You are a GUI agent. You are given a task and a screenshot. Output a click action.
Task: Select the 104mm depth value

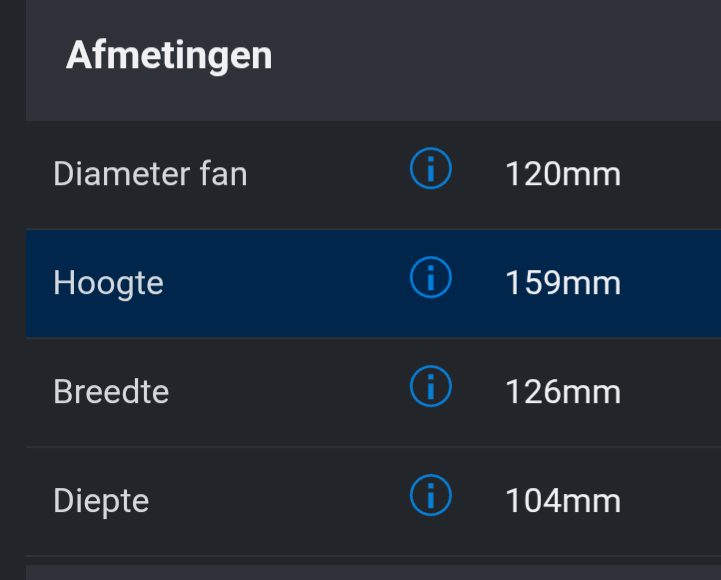pyautogui.click(x=563, y=500)
